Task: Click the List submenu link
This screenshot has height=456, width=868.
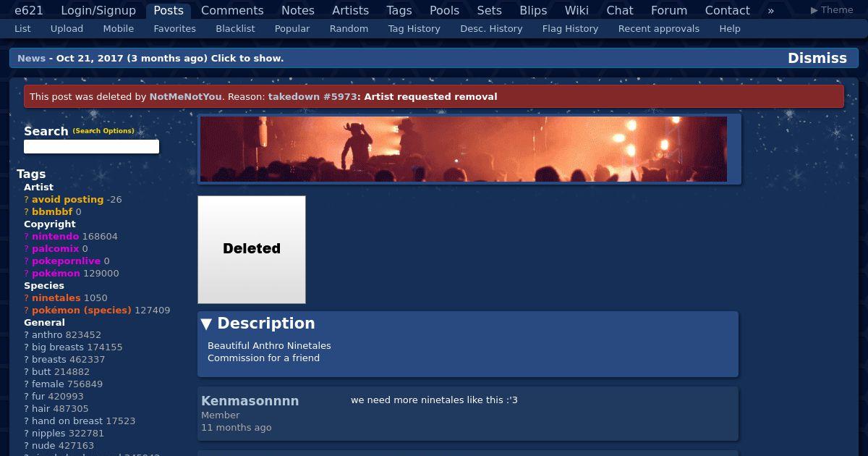Action: [x=22, y=29]
